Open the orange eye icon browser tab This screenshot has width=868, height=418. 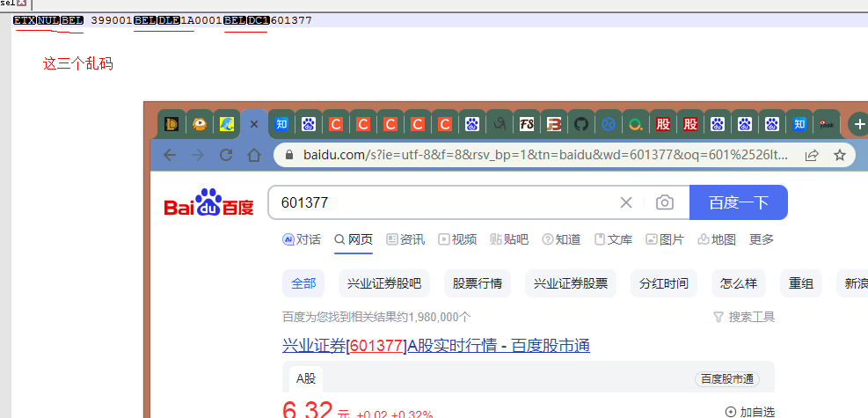(x=200, y=125)
